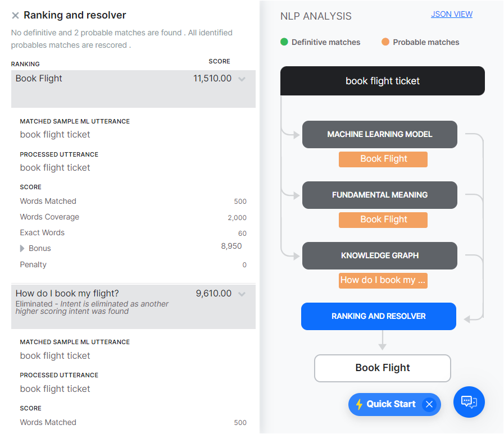
Task: Select the Fundamental Meaning node
Action: pos(379,195)
